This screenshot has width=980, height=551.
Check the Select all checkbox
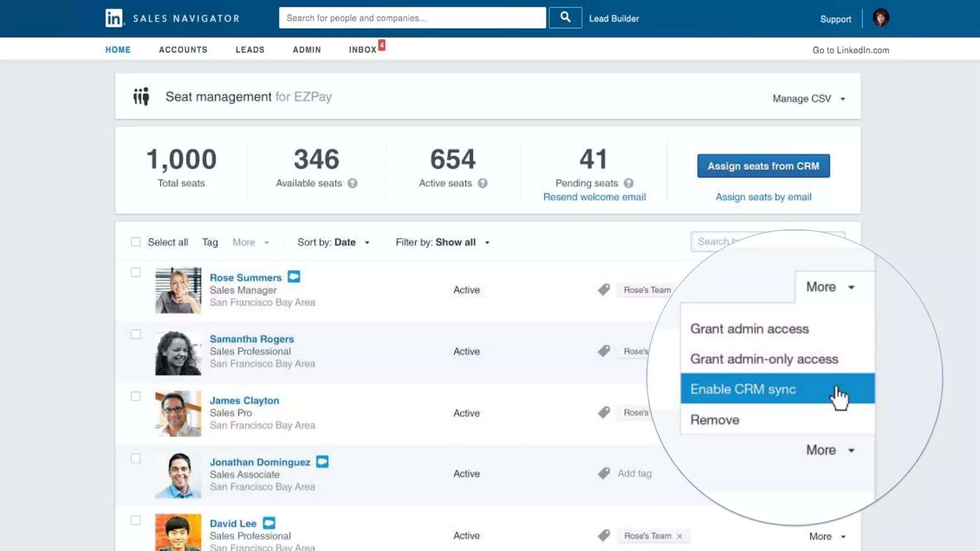[136, 242]
